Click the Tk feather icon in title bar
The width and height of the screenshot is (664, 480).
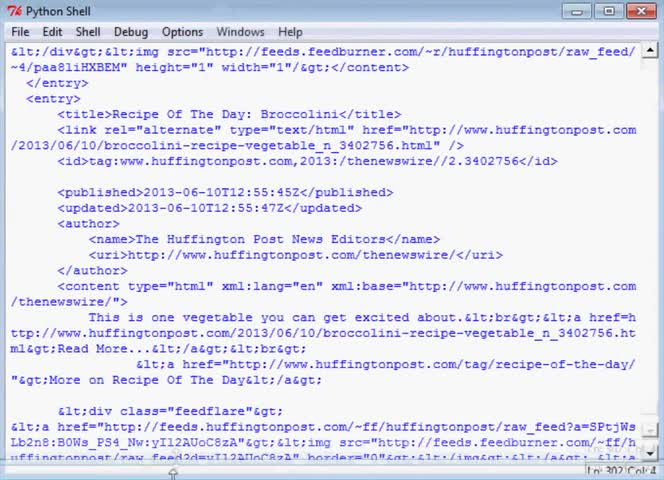(14, 11)
